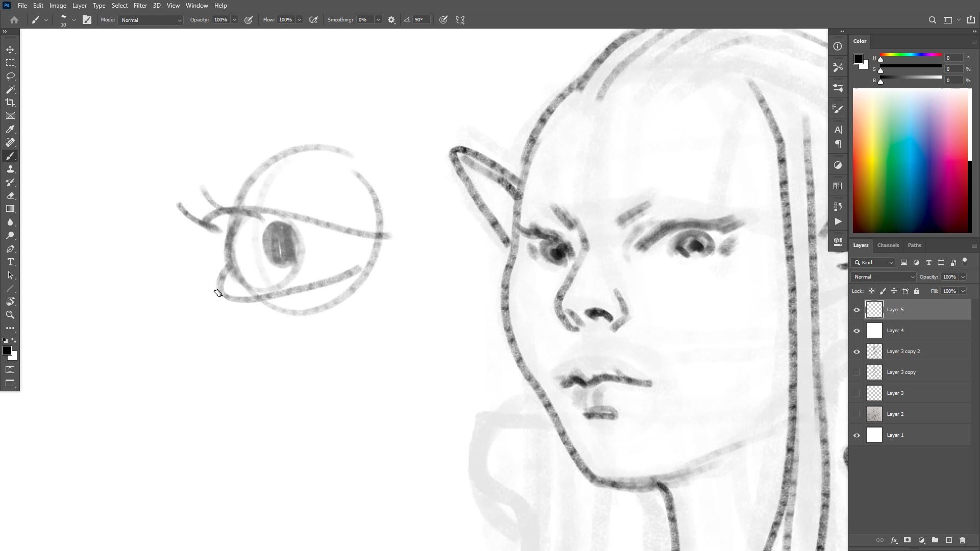Click the delete layer trash icon
Screen dimensions: 980x551
coord(962,540)
